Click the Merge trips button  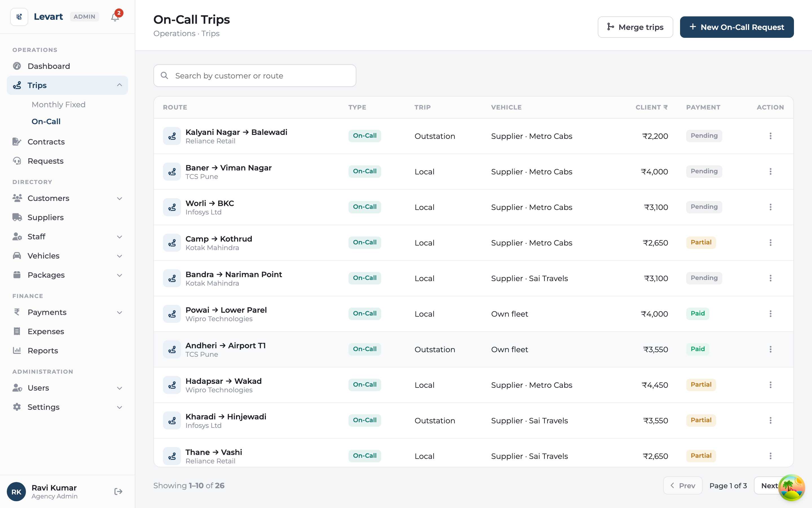pos(635,27)
